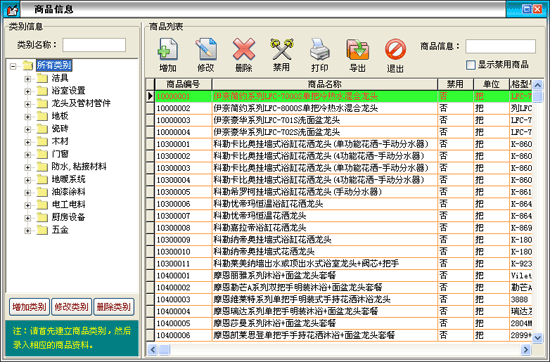Expand the 油漆涂料 category
Image resolution: width=550 pixels, height=362 pixels.
point(28,193)
